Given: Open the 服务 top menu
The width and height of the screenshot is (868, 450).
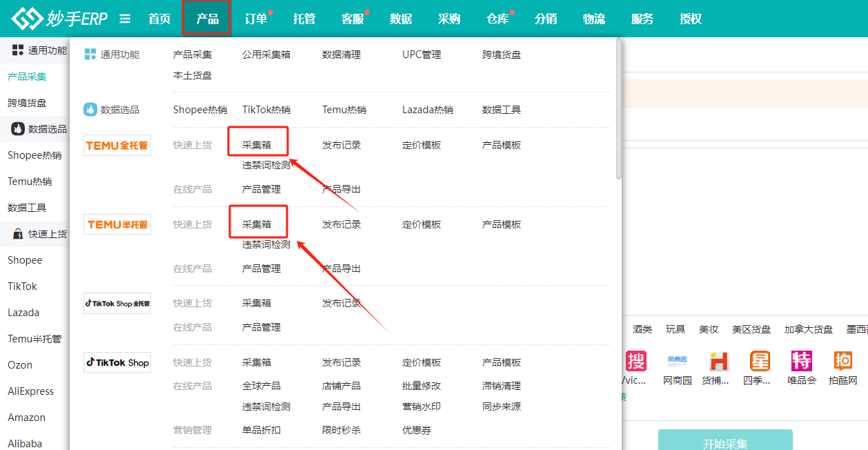Looking at the screenshot, I should pos(642,19).
